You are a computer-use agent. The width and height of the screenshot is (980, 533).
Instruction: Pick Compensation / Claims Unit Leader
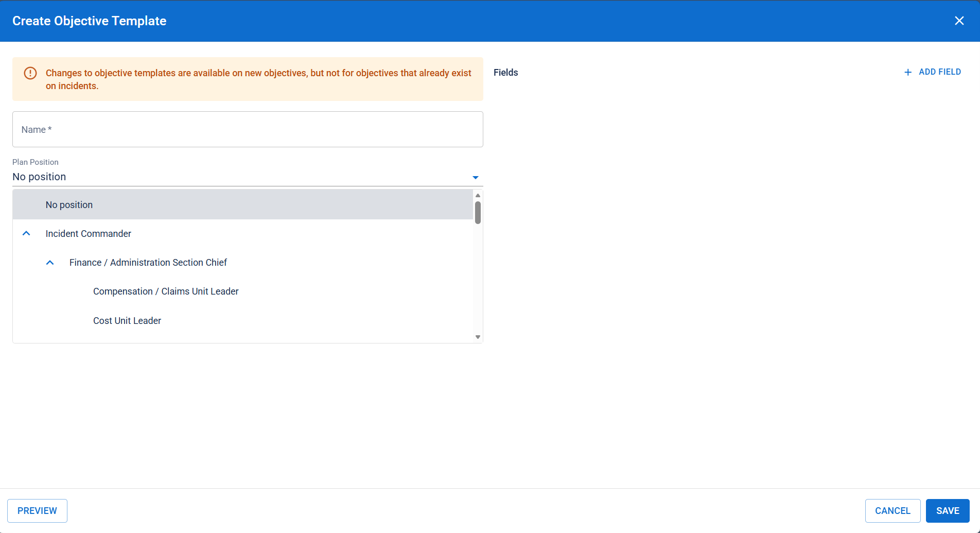tap(166, 291)
